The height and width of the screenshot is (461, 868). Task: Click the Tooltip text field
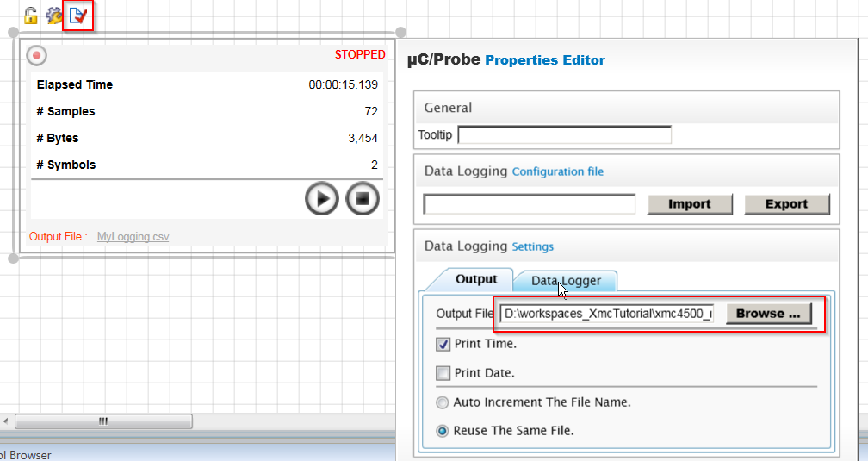(x=565, y=134)
